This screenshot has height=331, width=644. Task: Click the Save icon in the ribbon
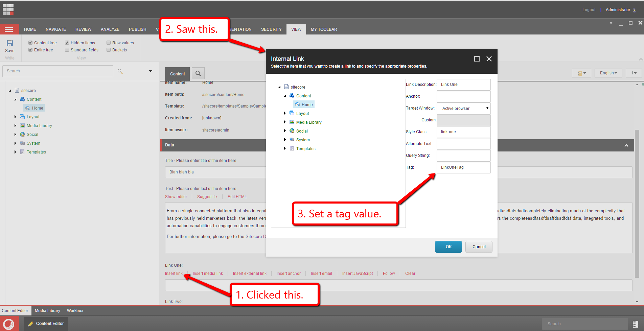[10, 43]
